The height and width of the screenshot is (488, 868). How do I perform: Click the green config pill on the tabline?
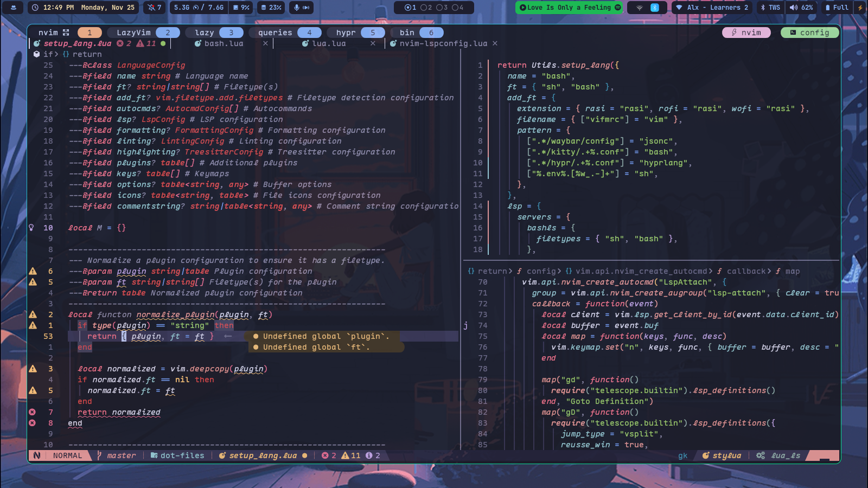click(809, 33)
